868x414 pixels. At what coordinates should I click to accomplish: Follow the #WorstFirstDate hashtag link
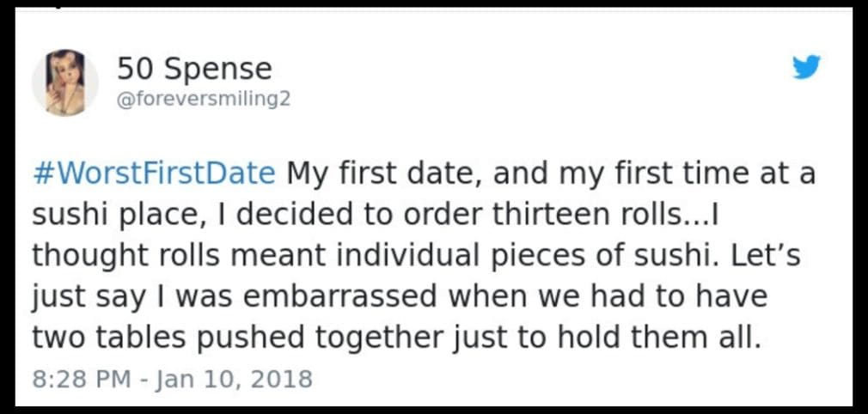154,174
